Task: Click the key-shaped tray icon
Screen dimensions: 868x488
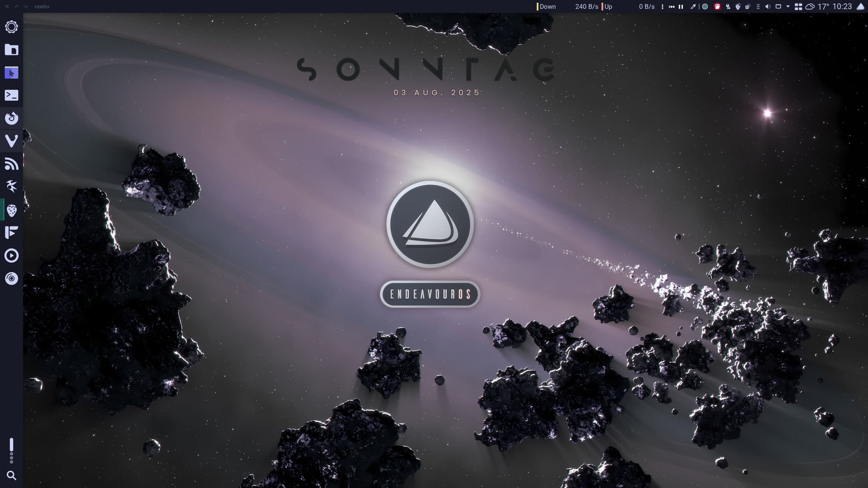Action: (x=728, y=7)
